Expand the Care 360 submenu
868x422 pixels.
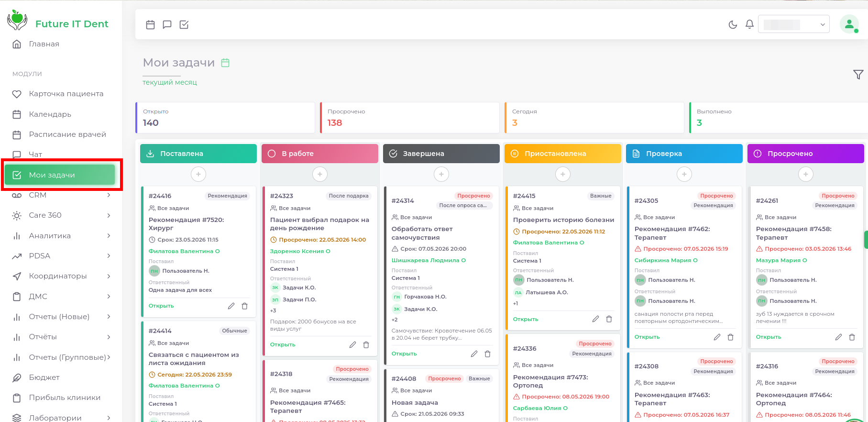pyautogui.click(x=61, y=215)
